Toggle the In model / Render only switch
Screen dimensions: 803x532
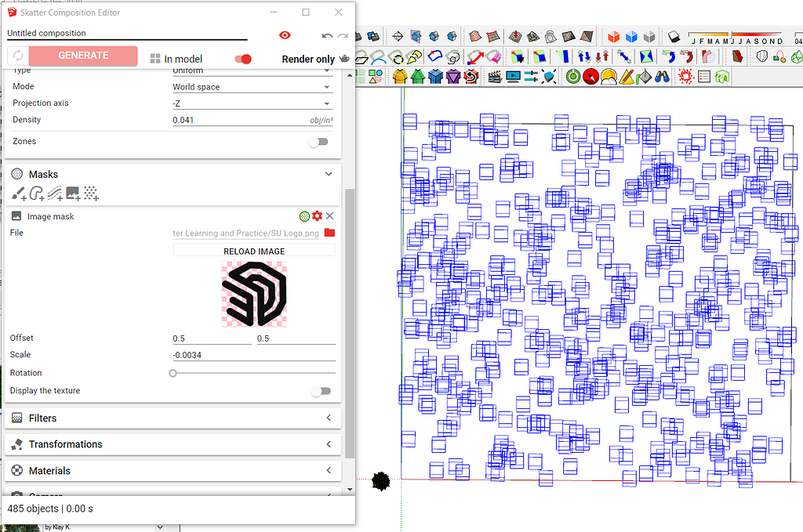(243, 59)
